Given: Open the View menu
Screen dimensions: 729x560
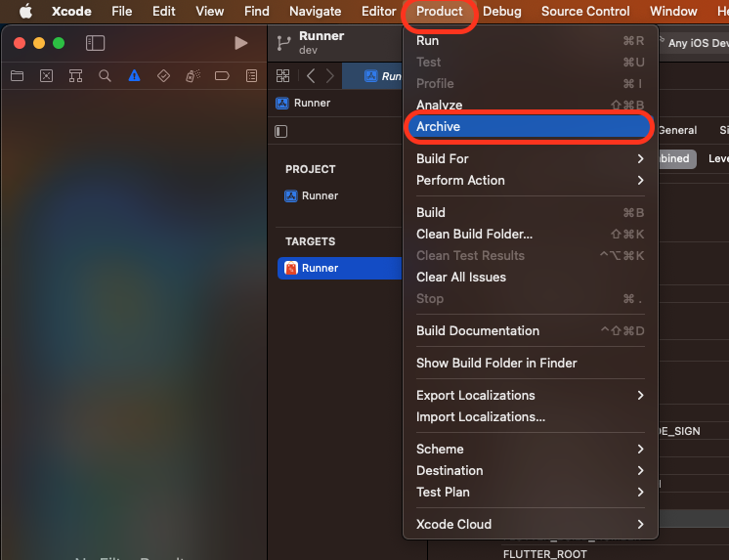Looking at the screenshot, I should (210, 11).
